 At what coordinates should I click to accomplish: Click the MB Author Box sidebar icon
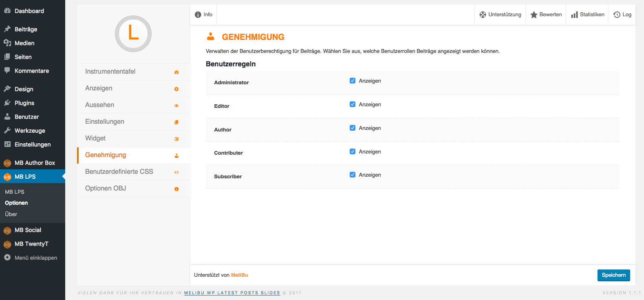tap(7, 163)
